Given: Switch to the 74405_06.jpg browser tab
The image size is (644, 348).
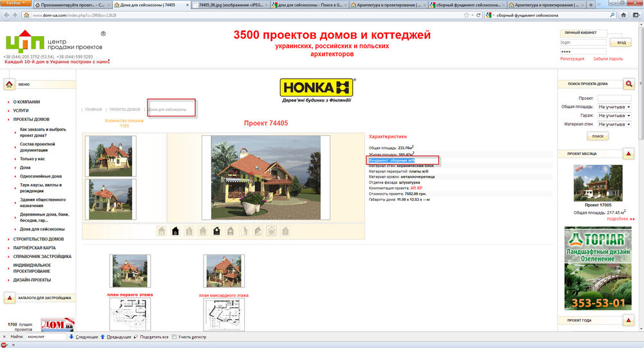Looking at the screenshot, I should click(x=225, y=5).
